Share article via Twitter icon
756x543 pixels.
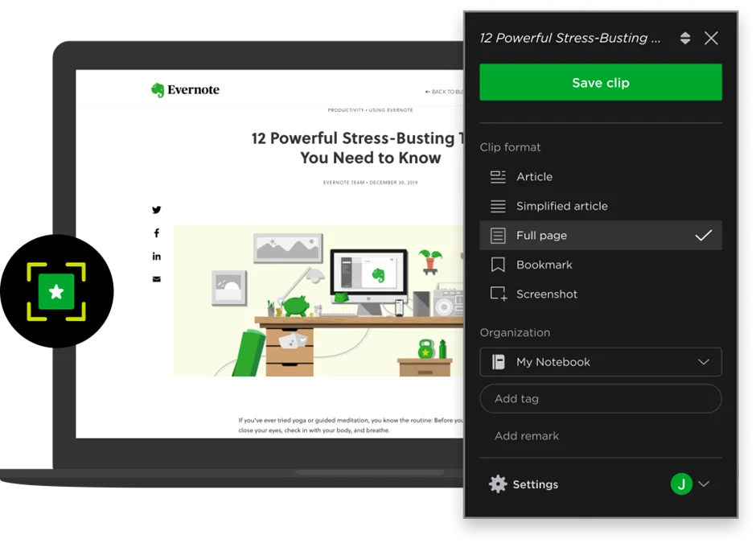[x=157, y=210]
